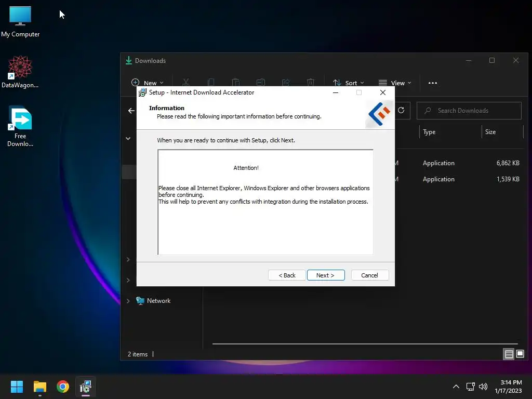
Task: Click the Delete trash icon in Downloads toolbar
Action: [311, 83]
